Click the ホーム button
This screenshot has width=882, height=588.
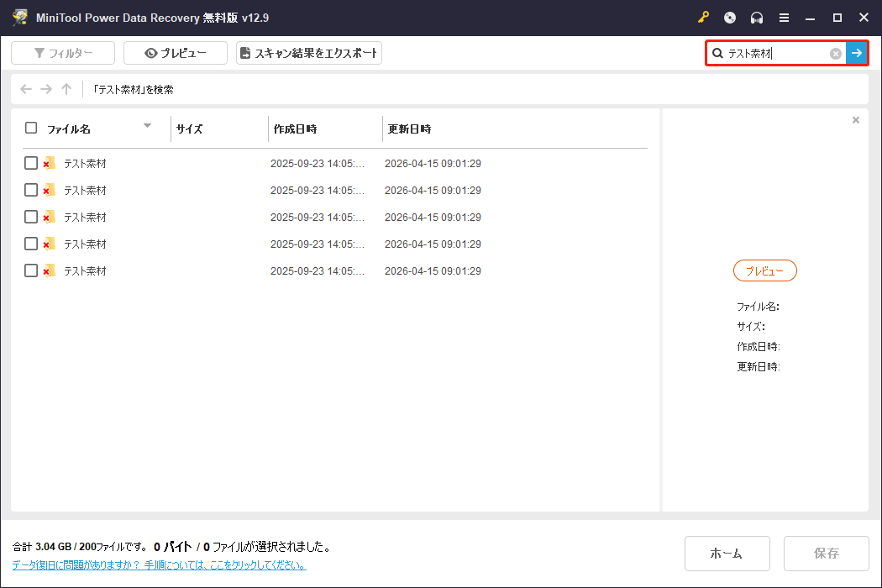[727, 554]
